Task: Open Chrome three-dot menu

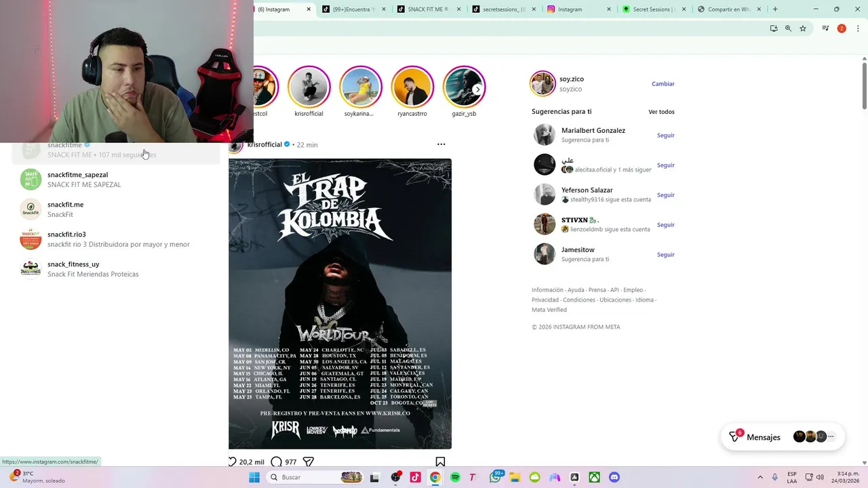Action: pyautogui.click(x=858, y=28)
